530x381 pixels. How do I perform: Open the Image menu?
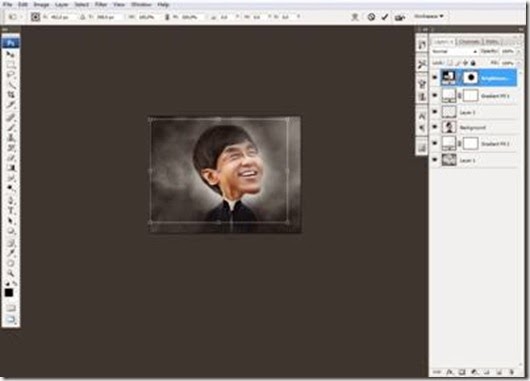41,5
